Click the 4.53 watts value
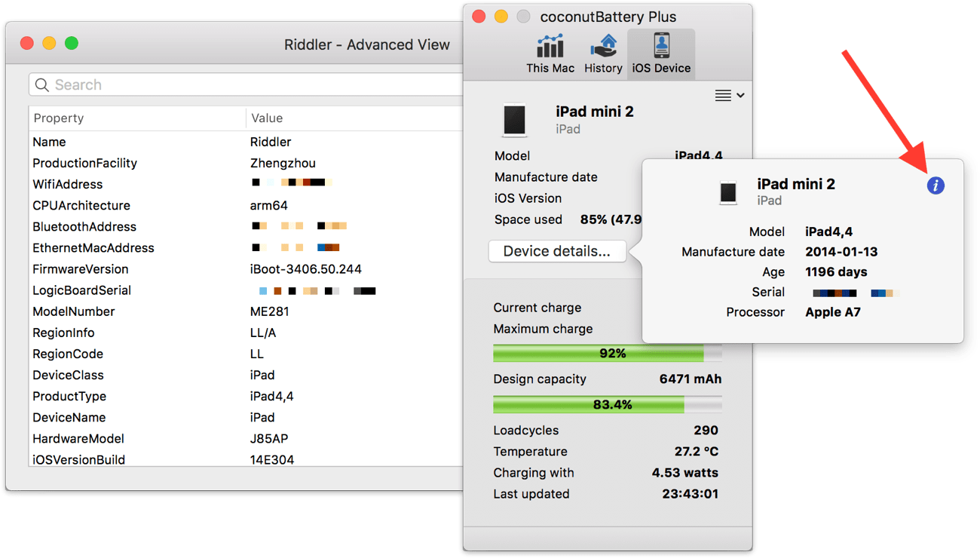Viewport: 980px width, 558px height. [685, 473]
